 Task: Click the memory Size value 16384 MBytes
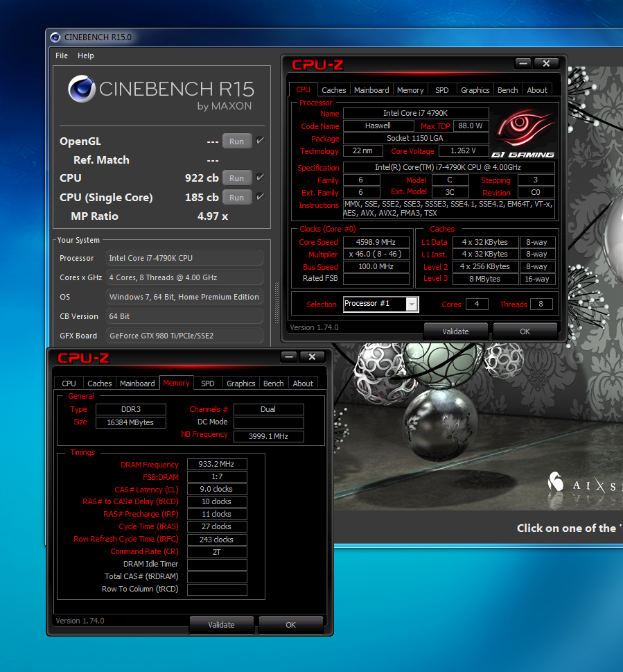pyautogui.click(x=130, y=422)
